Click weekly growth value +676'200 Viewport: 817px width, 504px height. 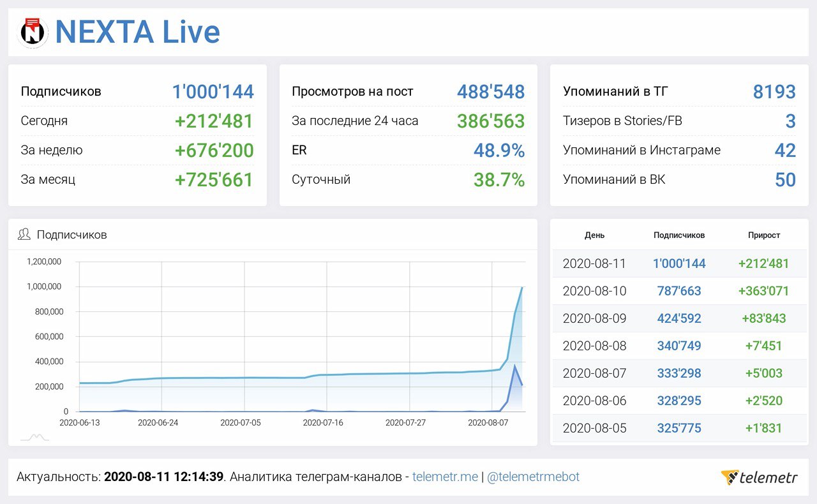coord(214,150)
